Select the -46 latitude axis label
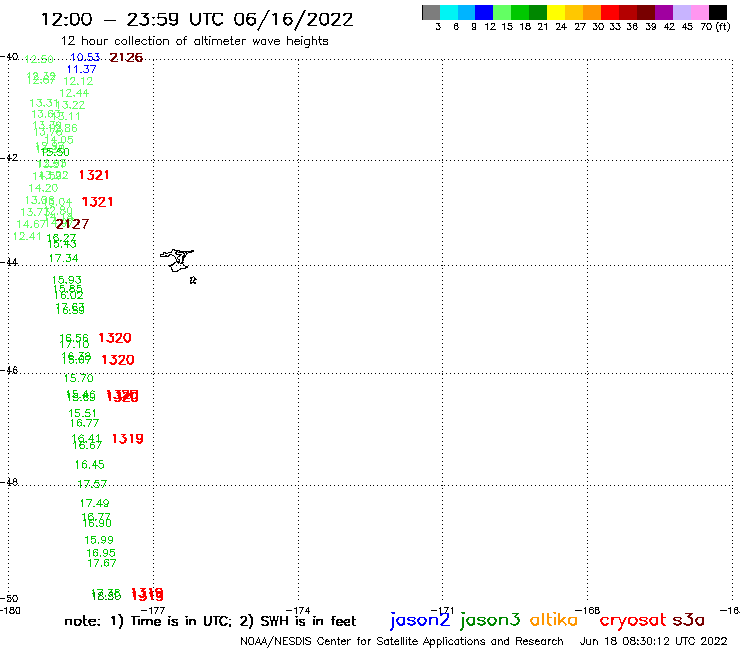 9,370
